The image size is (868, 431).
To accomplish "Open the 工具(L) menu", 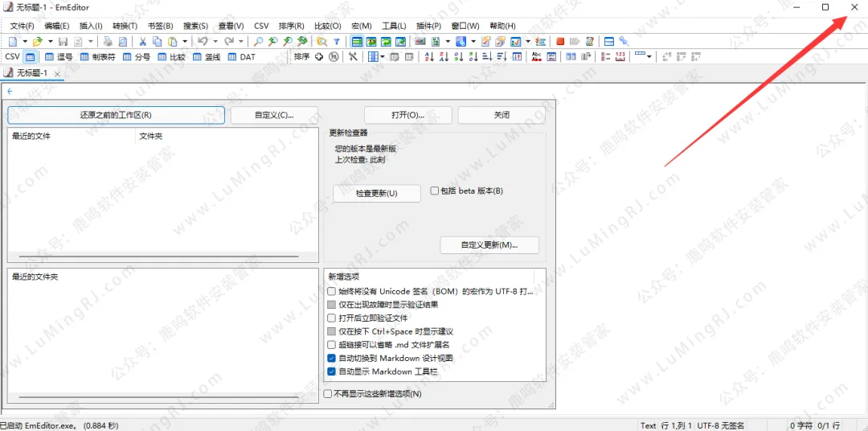I will click(394, 26).
